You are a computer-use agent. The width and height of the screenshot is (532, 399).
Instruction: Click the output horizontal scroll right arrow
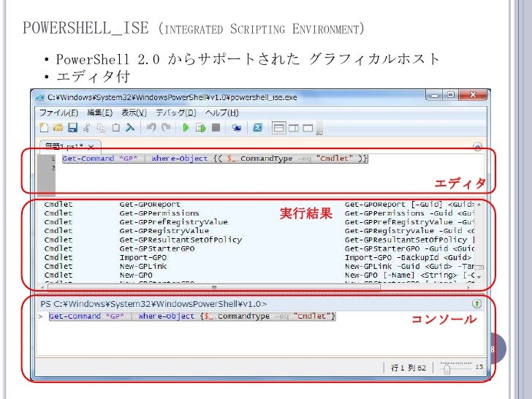[x=468, y=287]
